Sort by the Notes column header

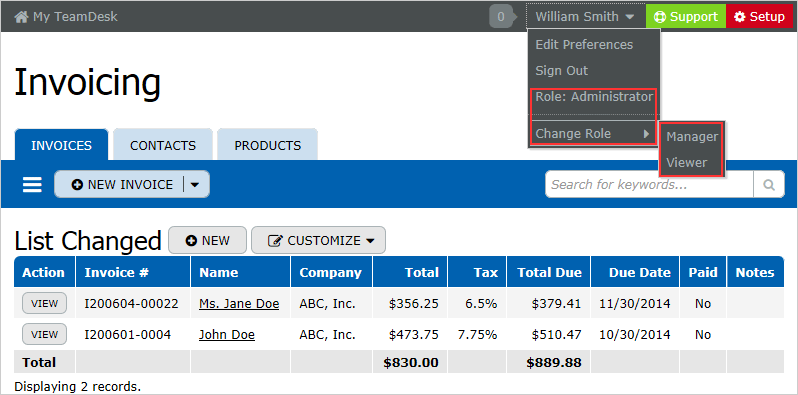coord(755,272)
